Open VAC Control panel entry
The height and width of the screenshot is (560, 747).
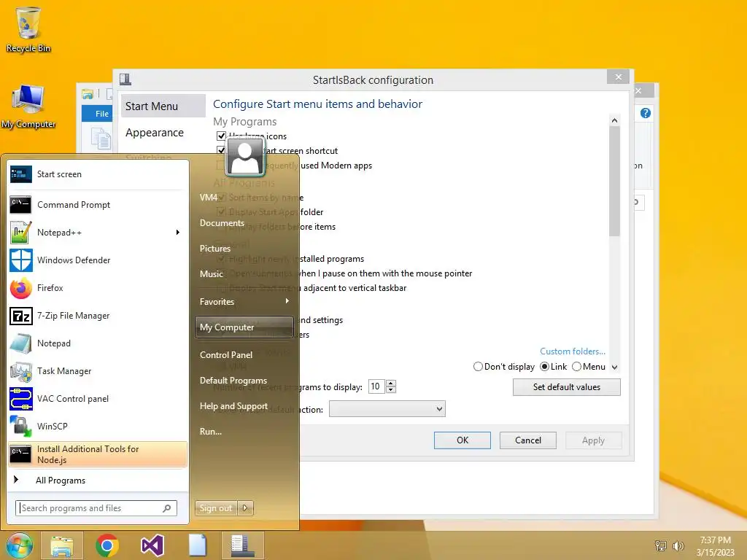(x=97, y=399)
